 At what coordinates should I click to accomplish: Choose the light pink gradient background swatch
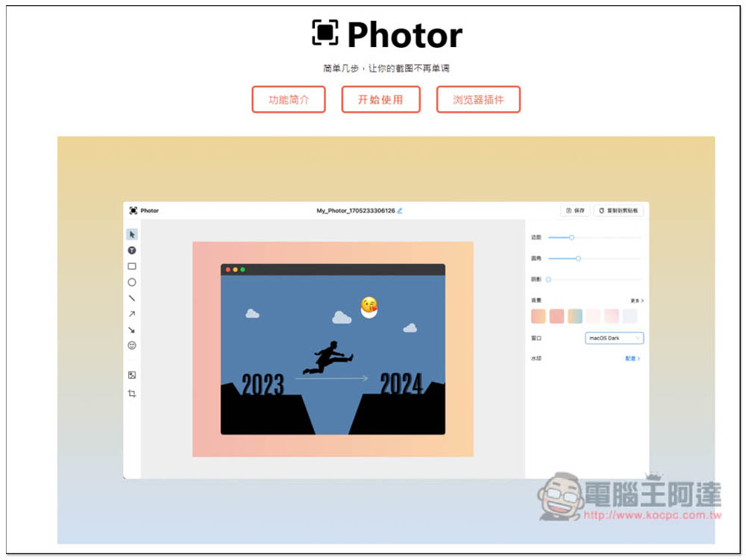coord(612,316)
